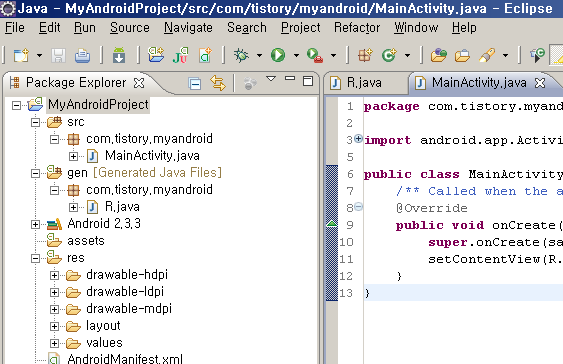Click New Android Project wizard icon
Screen dimensions: 563x364
pyautogui.click(x=156, y=55)
